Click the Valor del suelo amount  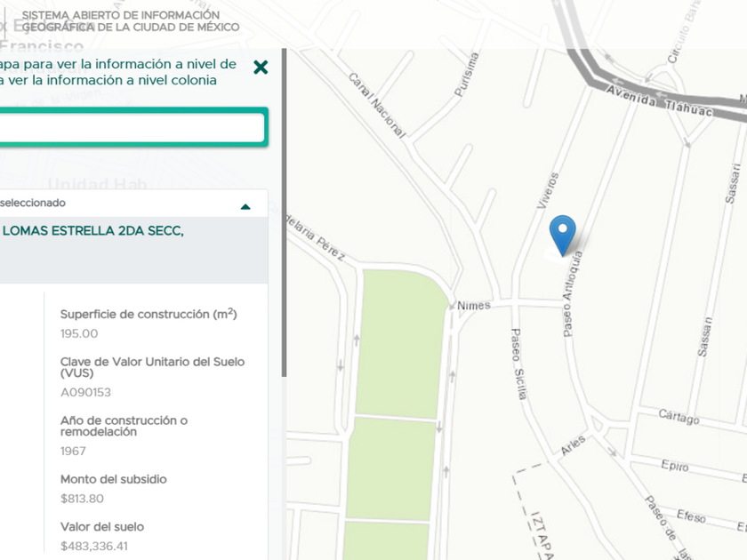point(94,546)
